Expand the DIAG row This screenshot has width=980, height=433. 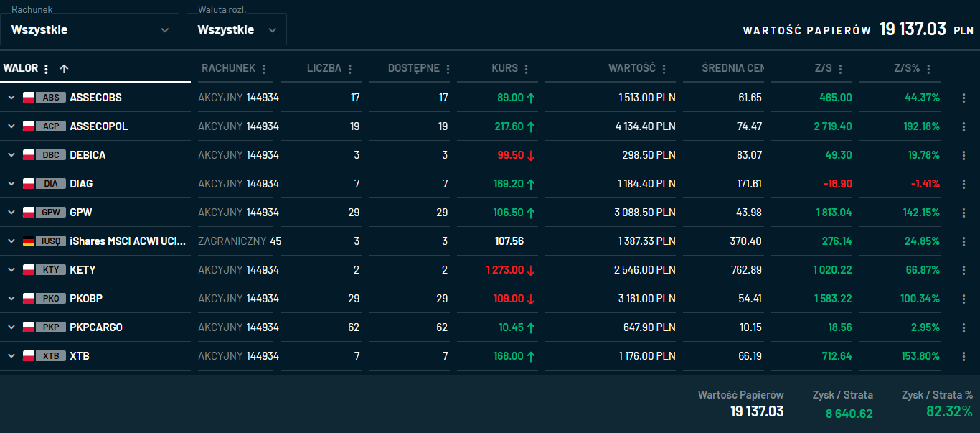[x=11, y=183]
